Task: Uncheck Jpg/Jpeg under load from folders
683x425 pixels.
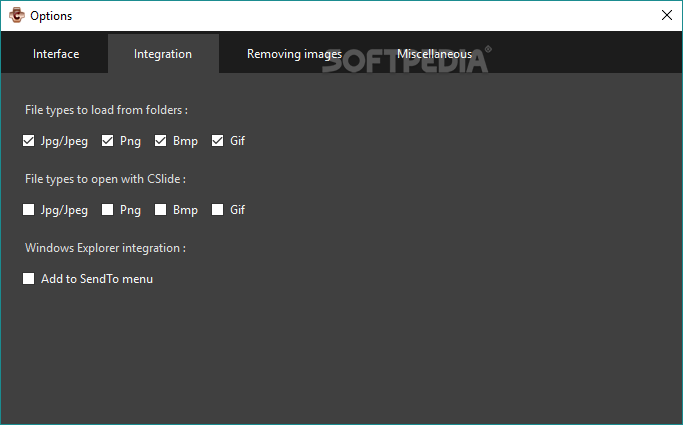Action: [28, 141]
